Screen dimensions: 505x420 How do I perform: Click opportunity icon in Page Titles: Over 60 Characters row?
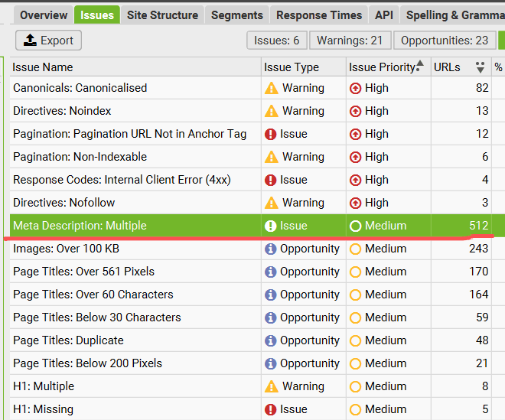(271, 295)
